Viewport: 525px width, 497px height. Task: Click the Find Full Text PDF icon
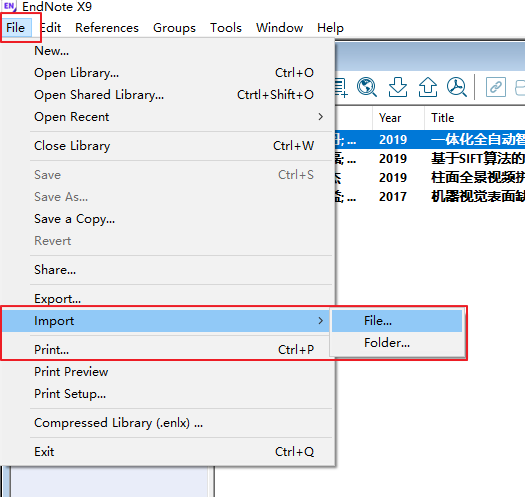coord(457,87)
